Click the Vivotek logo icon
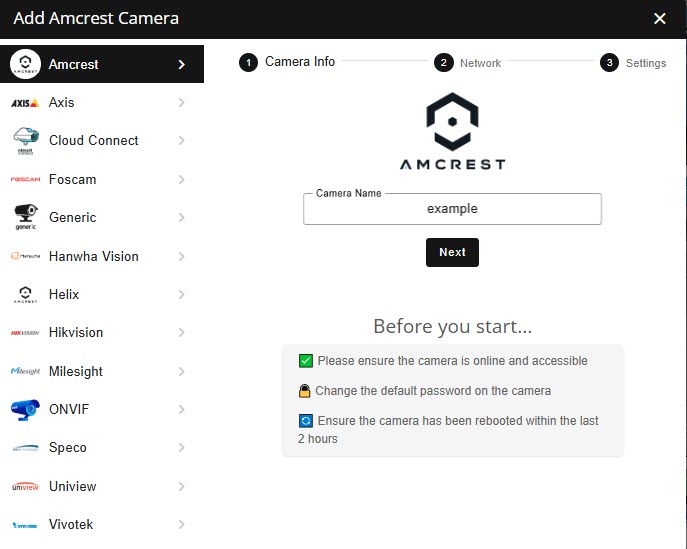The height and width of the screenshot is (549, 687). [x=25, y=525]
